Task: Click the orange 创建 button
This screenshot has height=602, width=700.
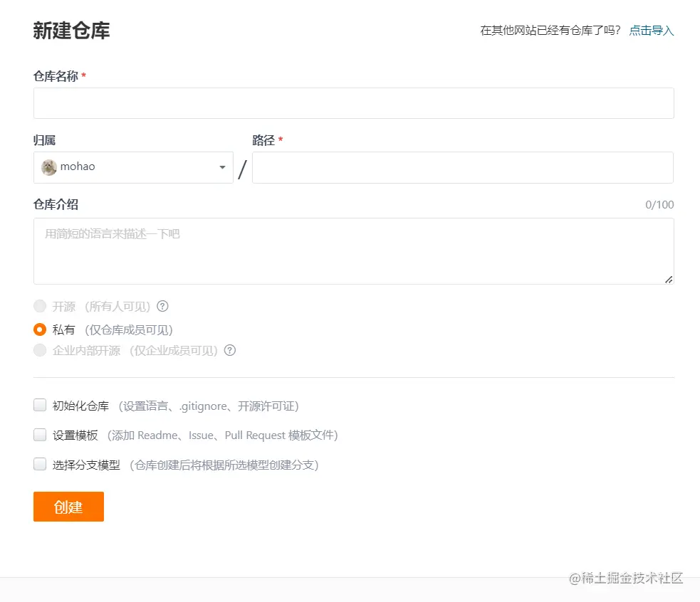Action: click(x=69, y=507)
